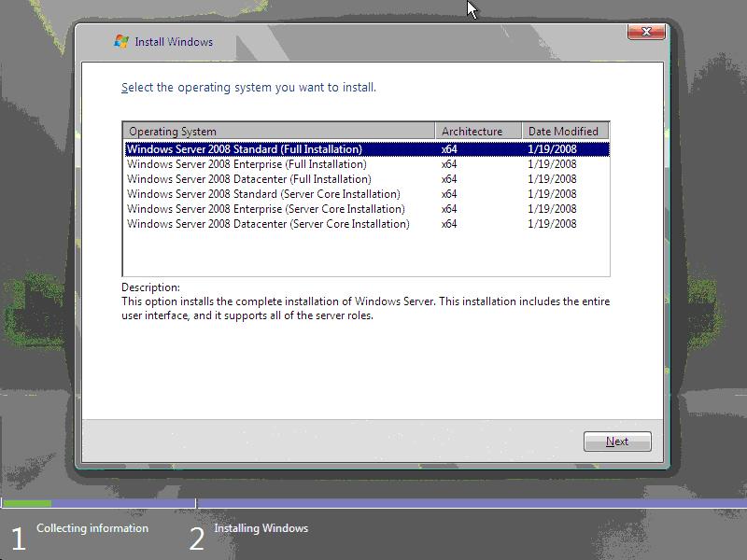Viewport: 747px width, 560px height.
Task: Click date 1/19/2008 in Enterprise Server Core row
Action: (x=552, y=209)
